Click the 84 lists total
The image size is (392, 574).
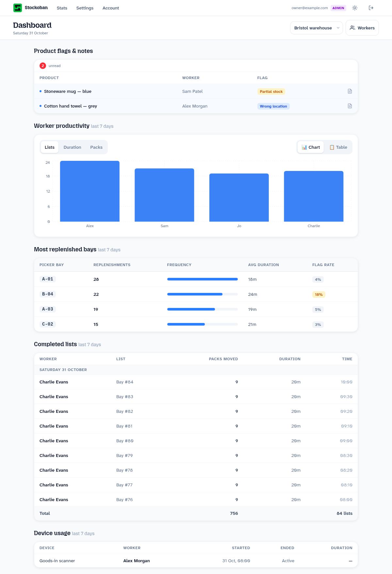345,513
